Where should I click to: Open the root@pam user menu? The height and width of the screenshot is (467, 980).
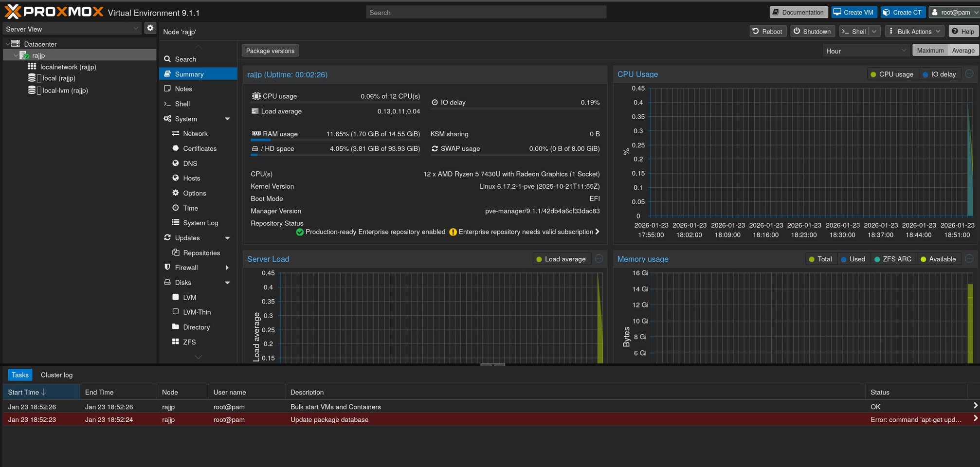(954, 12)
